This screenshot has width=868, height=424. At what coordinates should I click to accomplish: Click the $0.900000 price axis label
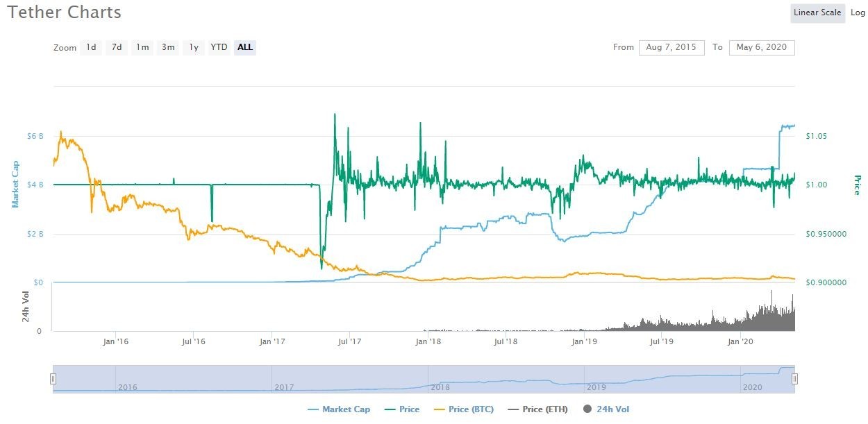(826, 282)
